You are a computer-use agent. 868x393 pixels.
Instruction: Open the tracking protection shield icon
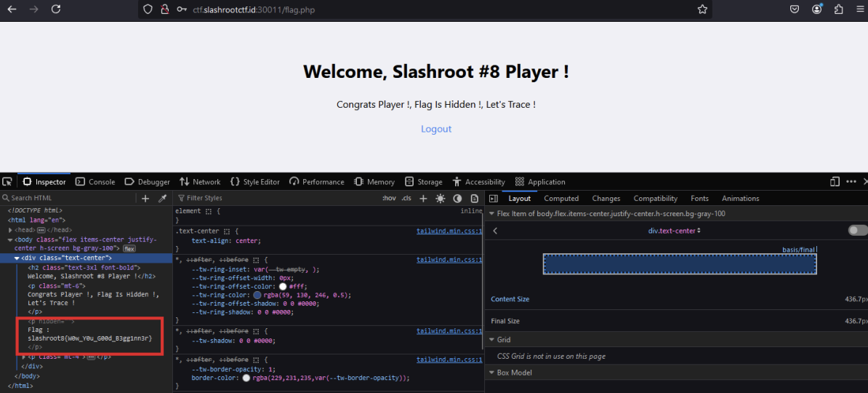coord(148,9)
